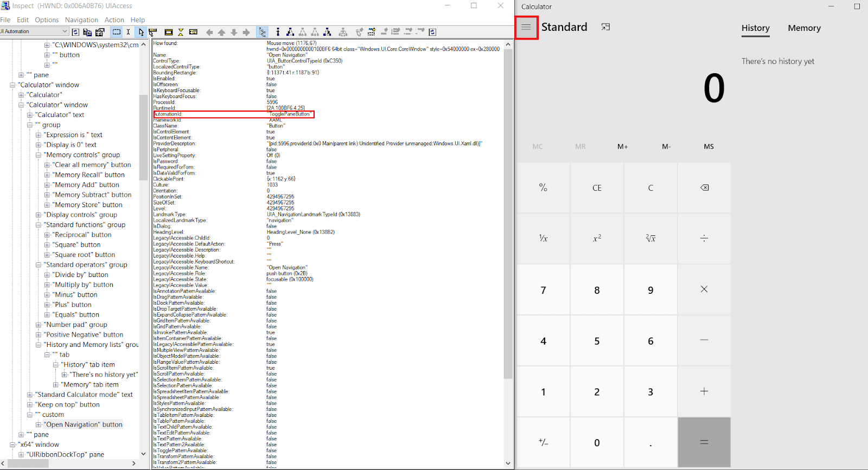Click the black letter i toolbar icon
868x470 pixels.
click(x=278, y=32)
